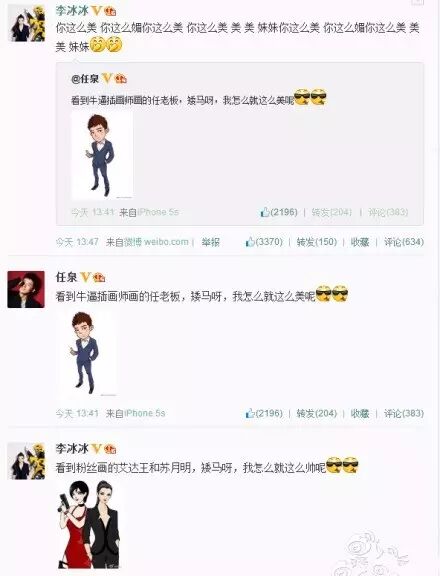Open 李冰冰 profile name on top post
This screenshot has height=576, width=440.
click(72, 11)
